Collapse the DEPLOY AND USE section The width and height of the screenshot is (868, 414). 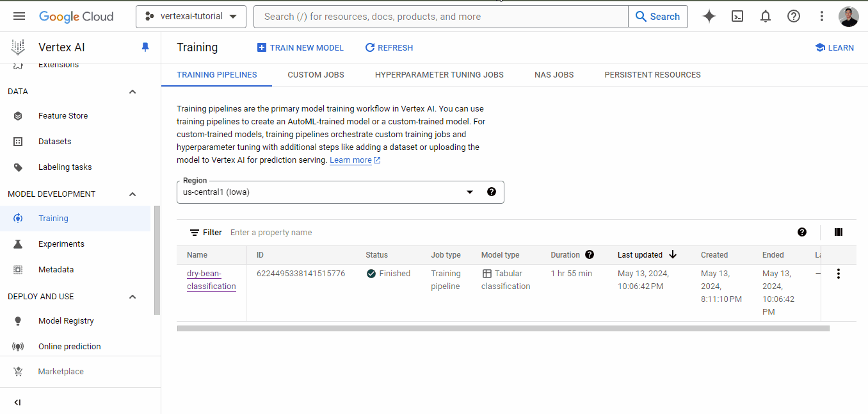tap(133, 297)
